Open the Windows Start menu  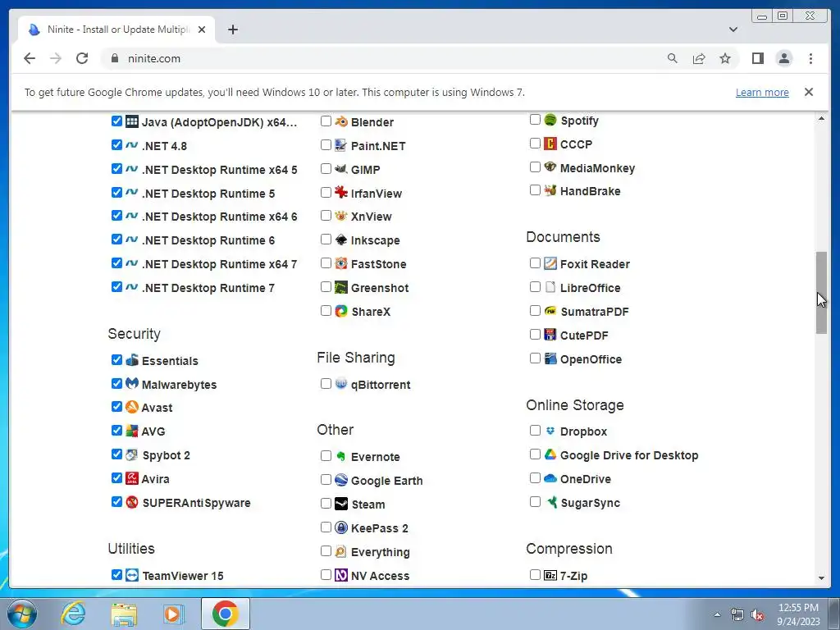pyautogui.click(x=22, y=614)
